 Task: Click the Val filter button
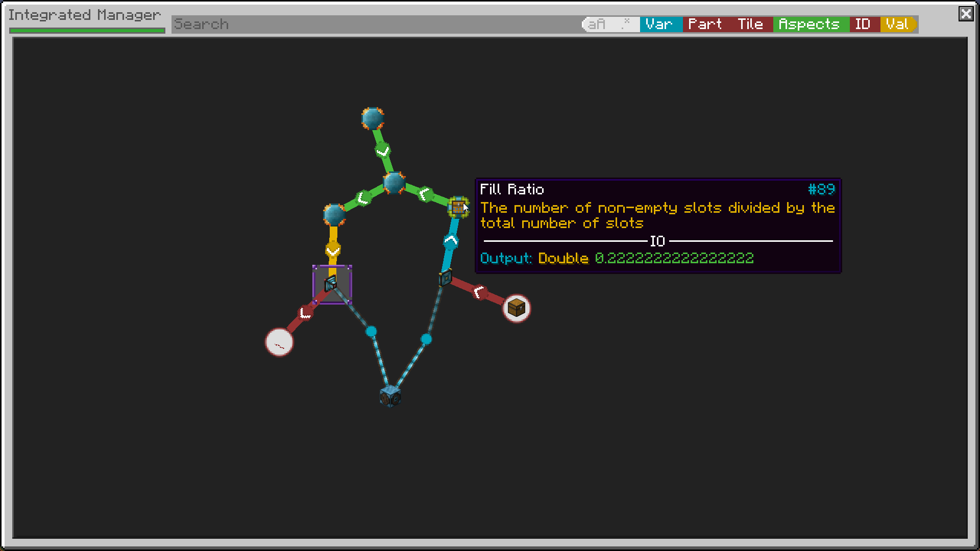point(897,24)
